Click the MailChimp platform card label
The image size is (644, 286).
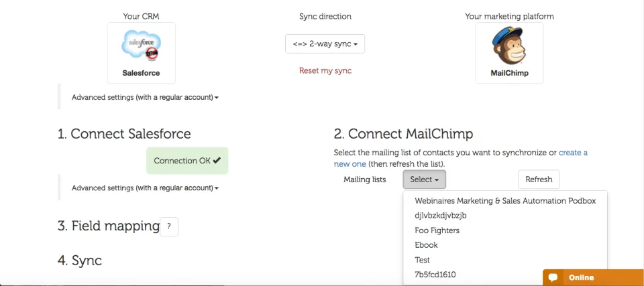(x=509, y=73)
